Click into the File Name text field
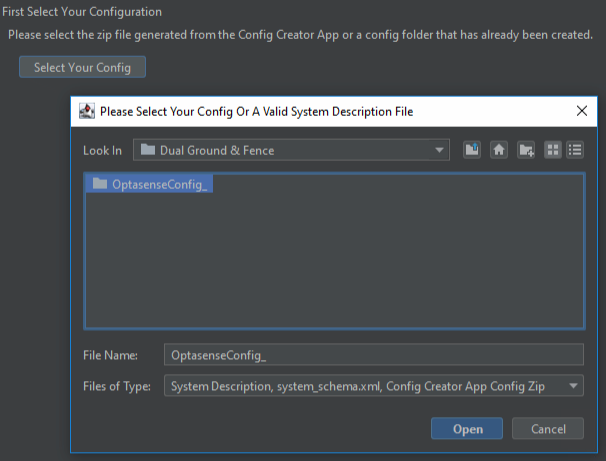 click(x=373, y=355)
